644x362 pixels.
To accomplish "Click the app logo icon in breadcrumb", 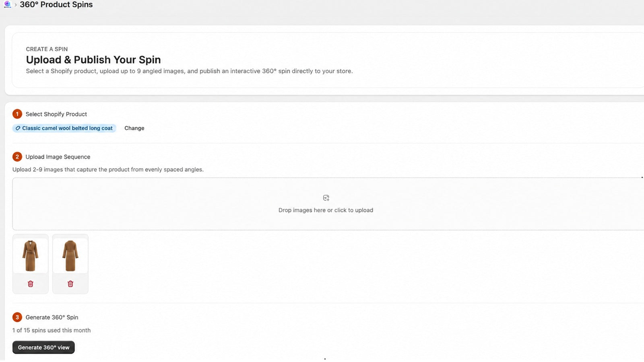I will pyautogui.click(x=7, y=4).
